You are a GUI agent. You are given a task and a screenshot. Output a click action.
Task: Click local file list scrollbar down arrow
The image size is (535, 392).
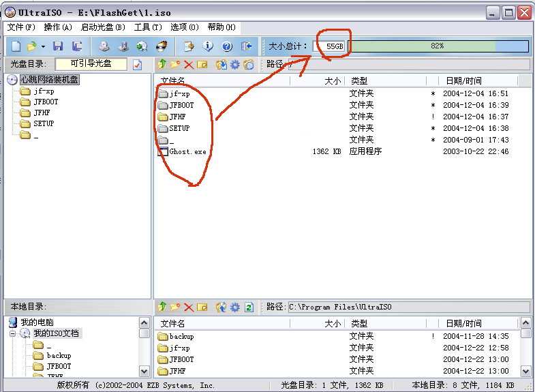(x=525, y=371)
